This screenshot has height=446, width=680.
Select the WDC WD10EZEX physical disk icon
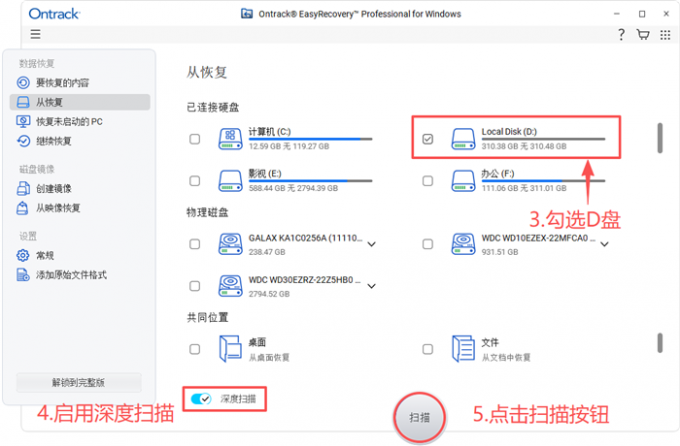coord(463,244)
